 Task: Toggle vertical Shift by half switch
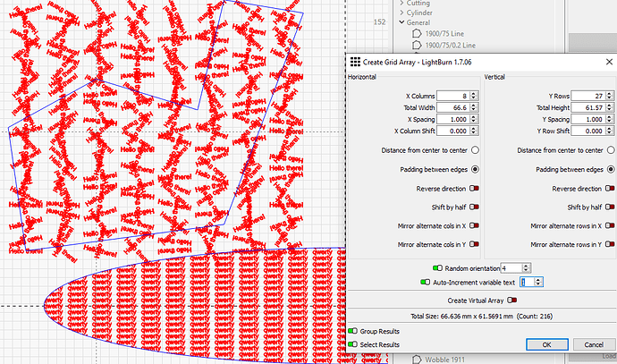(610, 207)
